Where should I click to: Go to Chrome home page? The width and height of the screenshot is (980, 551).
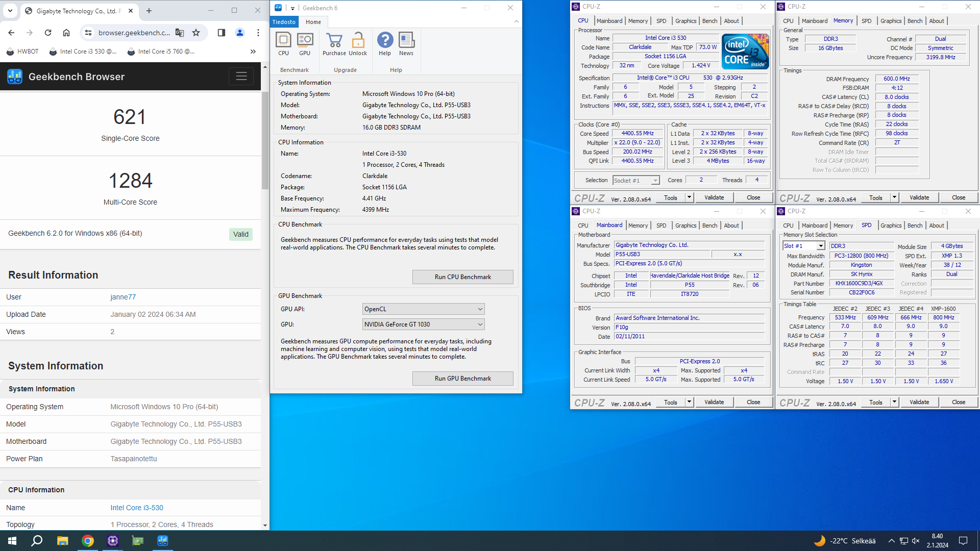[66, 33]
